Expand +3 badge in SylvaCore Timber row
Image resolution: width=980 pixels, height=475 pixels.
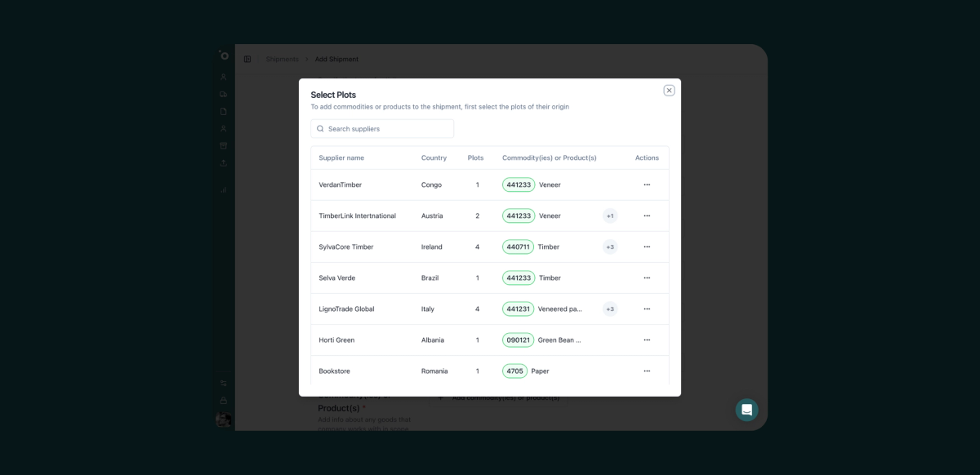tap(610, 246)
